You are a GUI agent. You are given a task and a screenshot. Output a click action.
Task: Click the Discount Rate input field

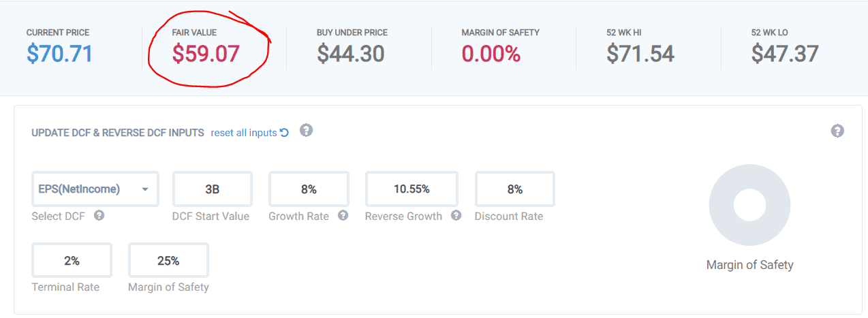point(514,189)
